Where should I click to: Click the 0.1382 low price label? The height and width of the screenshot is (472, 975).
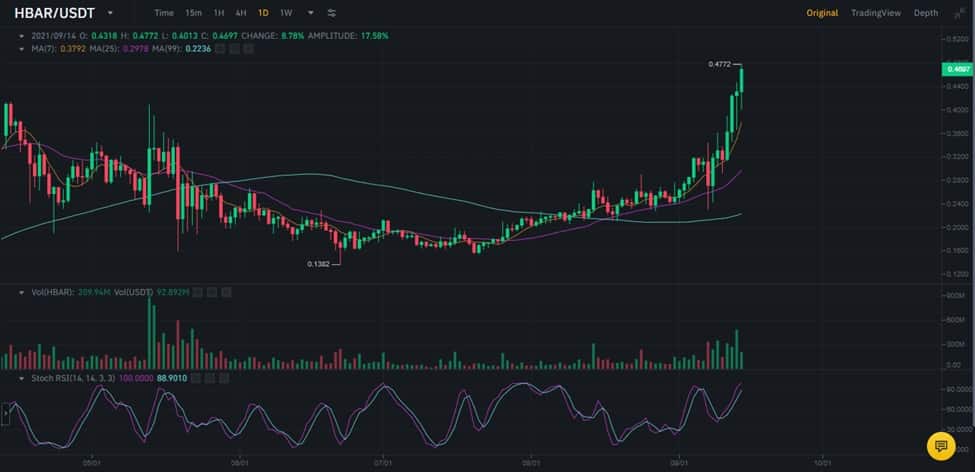coord(318,264)
